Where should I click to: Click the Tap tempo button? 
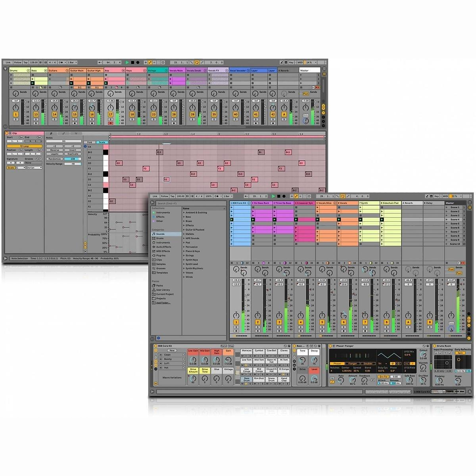tap(172, 196)
